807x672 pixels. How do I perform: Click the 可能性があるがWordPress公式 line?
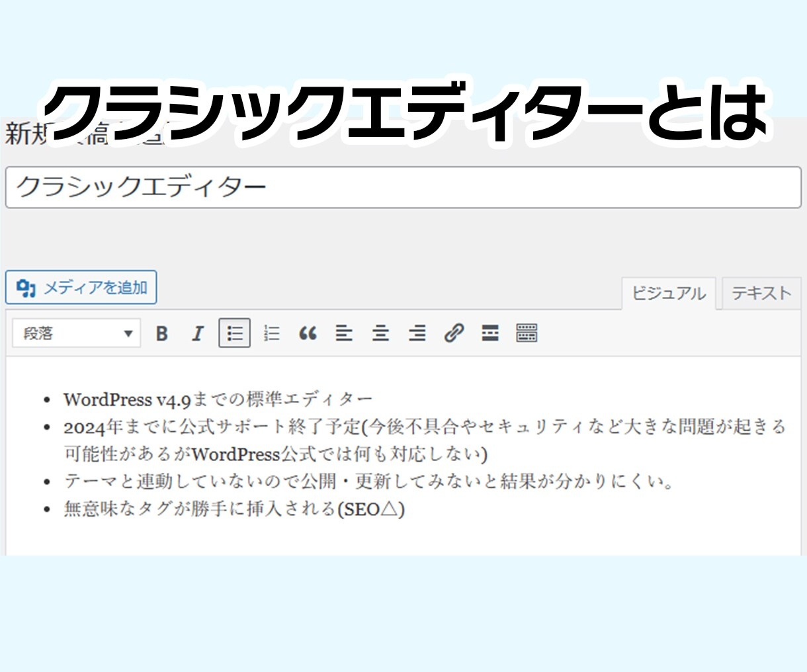[x=275, y=454]
